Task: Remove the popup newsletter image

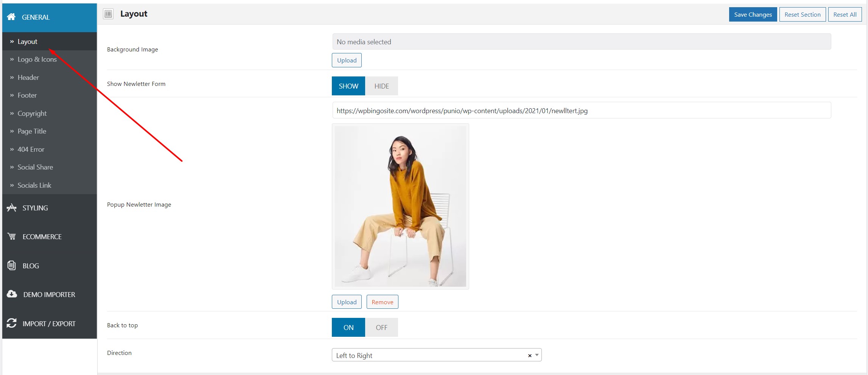Action: point(382,302)
